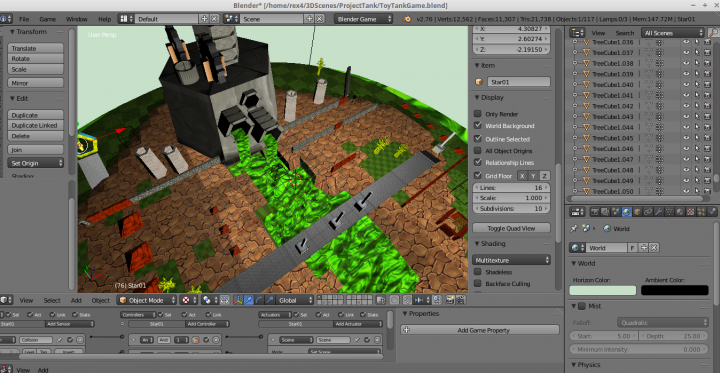Select the translate manipulator arrow icon
This screenshot has height=373, width=720.
click(248, 300)
